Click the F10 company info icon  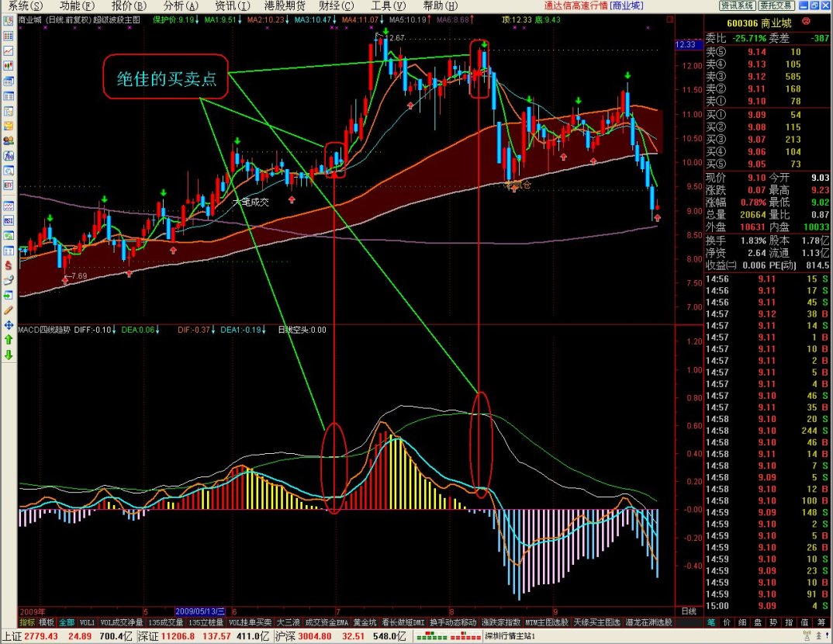pos(9,156)
